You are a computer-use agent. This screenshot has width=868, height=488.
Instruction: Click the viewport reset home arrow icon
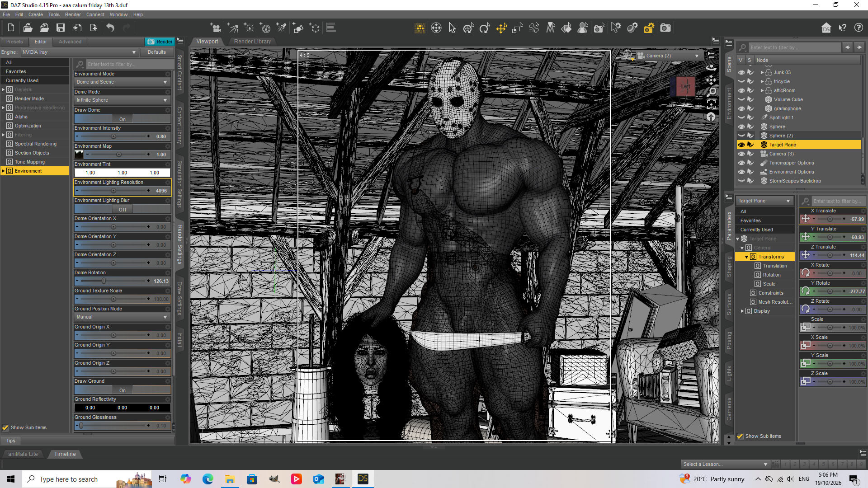click(x=711, y=117)
